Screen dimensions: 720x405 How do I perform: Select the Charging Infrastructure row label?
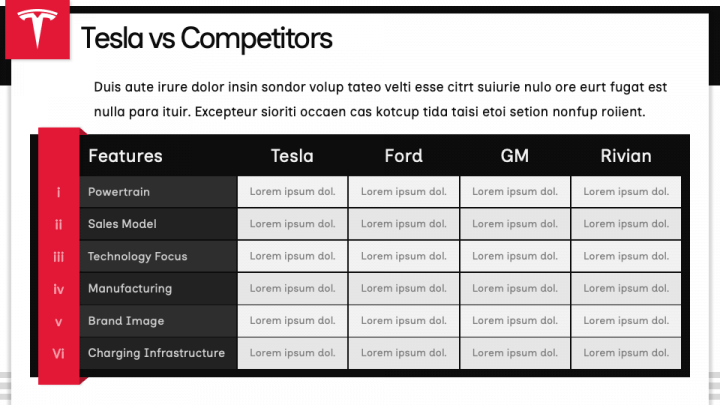(157, 353)
